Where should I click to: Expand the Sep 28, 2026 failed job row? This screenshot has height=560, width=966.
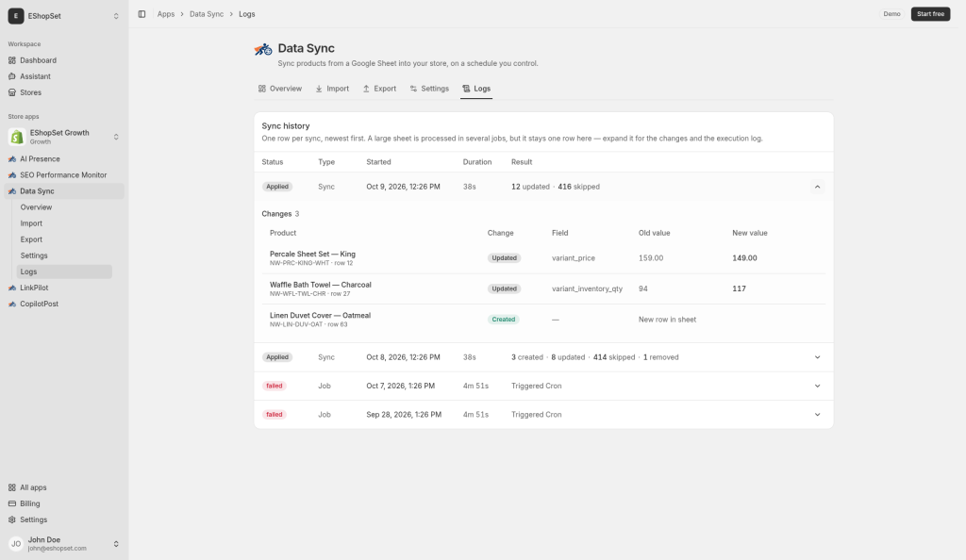818,414
